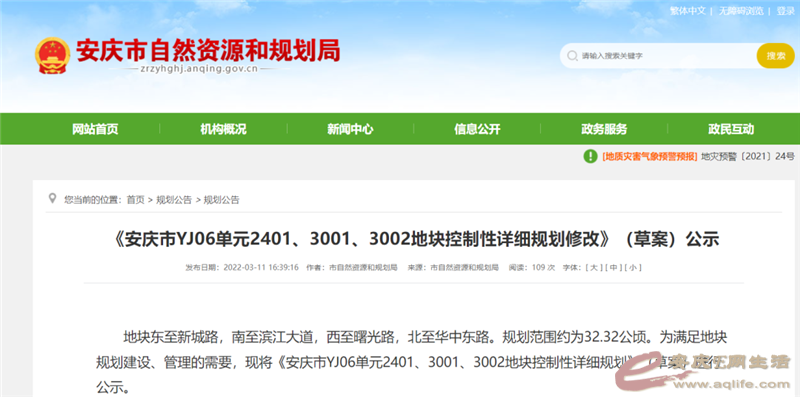Open the 机构概况 menu item

point(223,129)
